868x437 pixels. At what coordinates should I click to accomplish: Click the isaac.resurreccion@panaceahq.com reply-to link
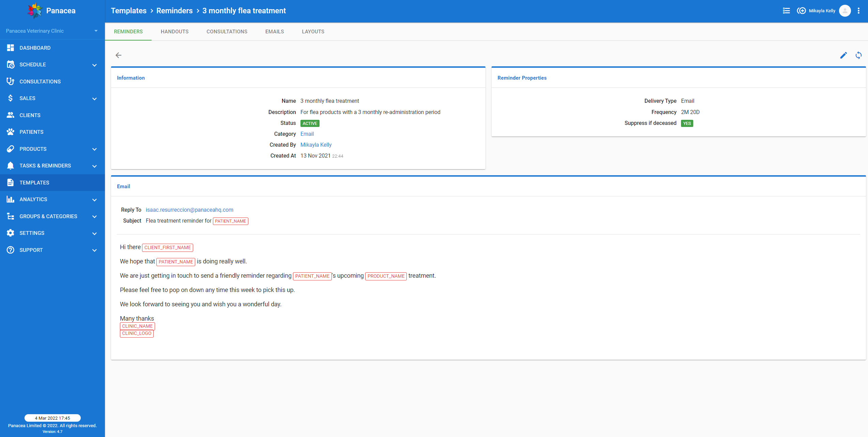click(189, 210)
